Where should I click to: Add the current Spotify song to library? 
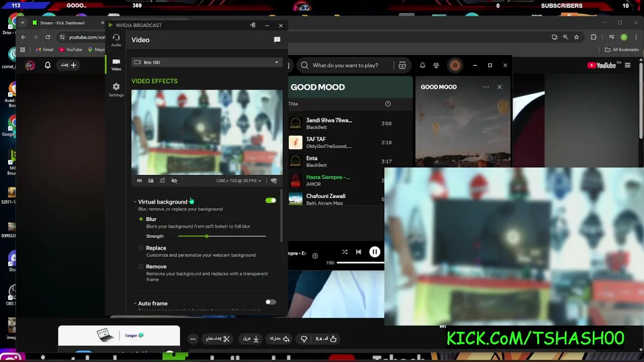tap(315, 256)
